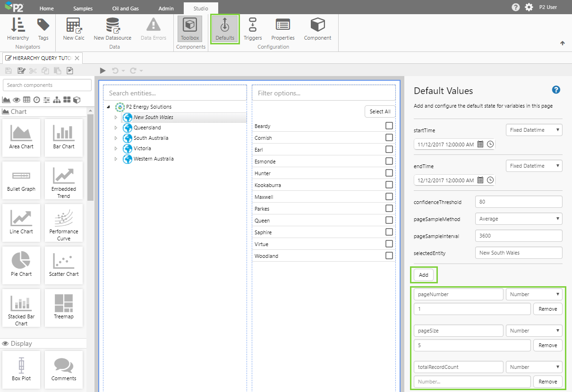572x392 pixels.
Task: Click the Preview play icon
Action: point(103,71)
